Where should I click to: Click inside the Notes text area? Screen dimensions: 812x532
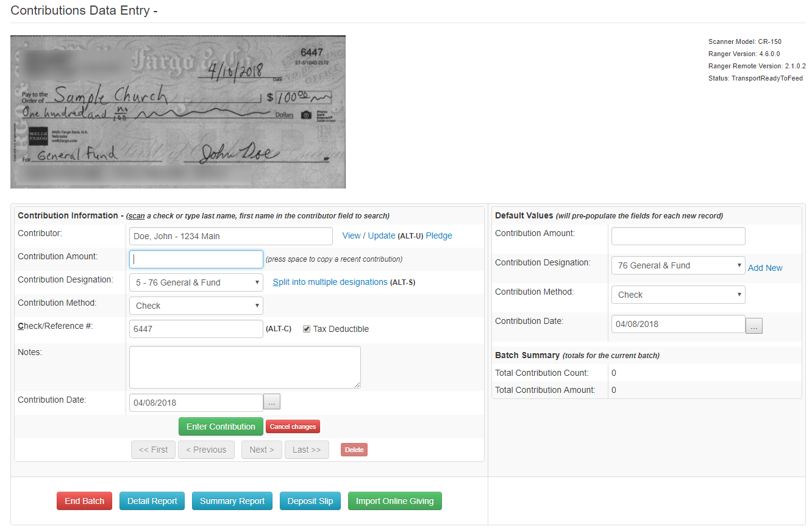[x=244, y=366]
